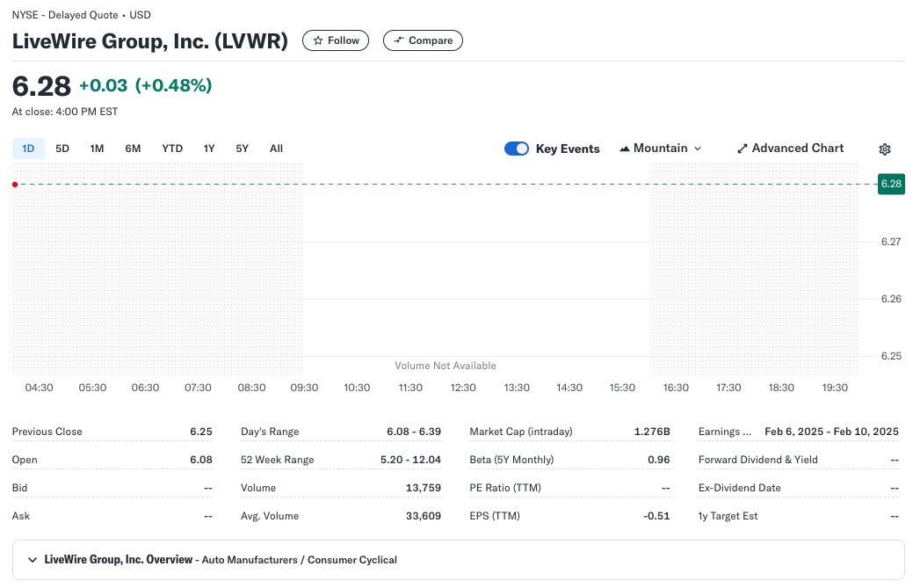The width and height of the screenshot is (913, 588).
Task: Click the Advanced Chart expand arrow icon
Action: pos(742,149)
